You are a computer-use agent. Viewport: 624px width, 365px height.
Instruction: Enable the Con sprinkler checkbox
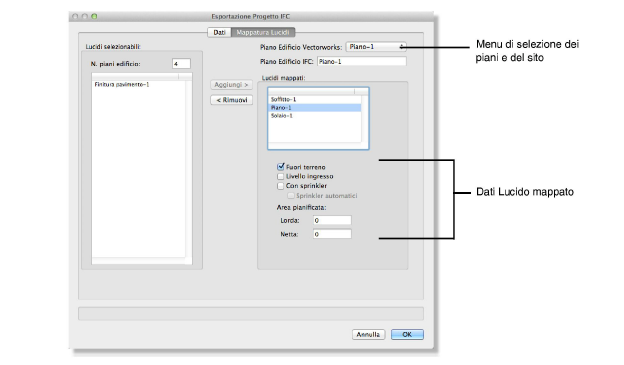click(x=281, y=186)
